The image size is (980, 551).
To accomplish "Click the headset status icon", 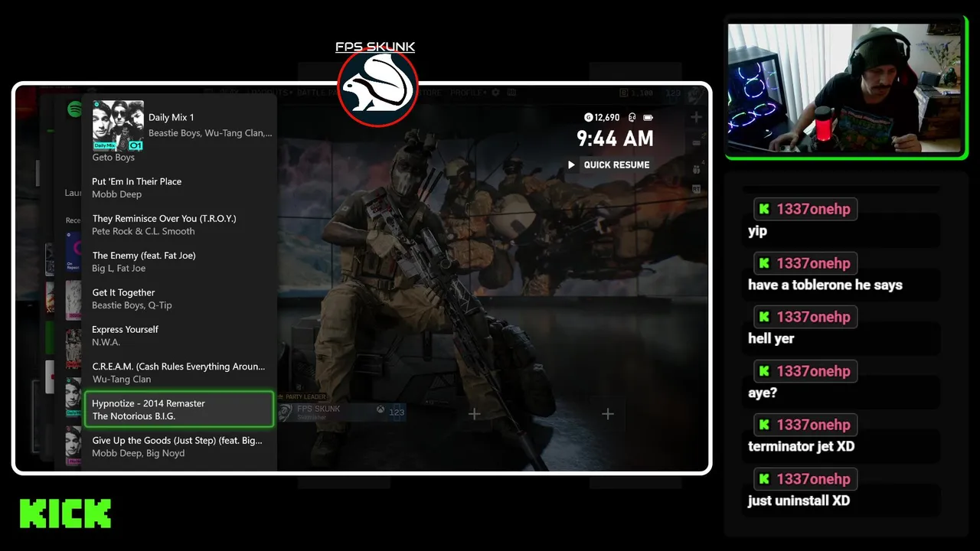I will (x=632, y=117).
